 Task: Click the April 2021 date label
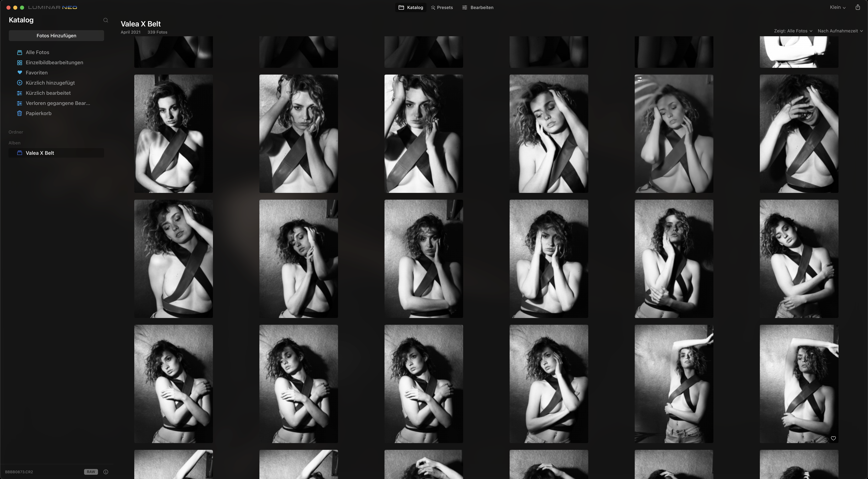pyautogui.click(x=130, y=32)
